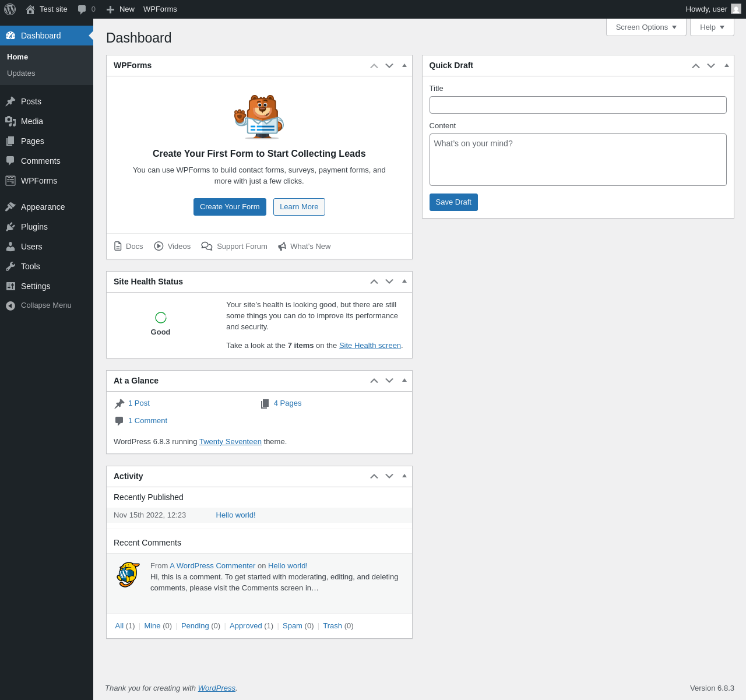Toggle the At a Glance panel triangle

tap(404, 380)
